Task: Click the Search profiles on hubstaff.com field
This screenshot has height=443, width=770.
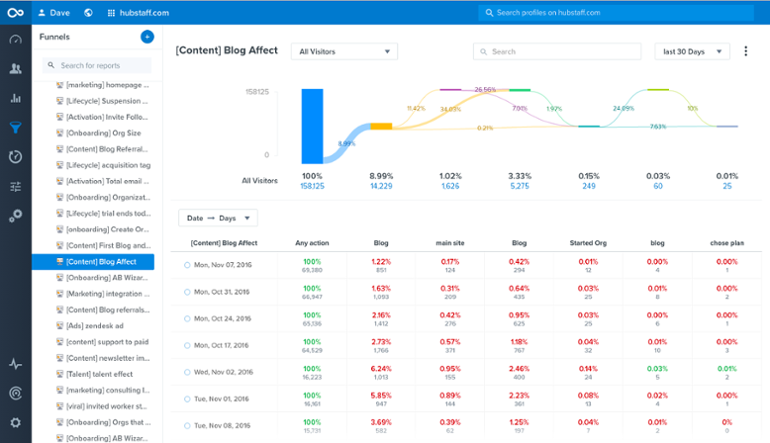Action: (x=616, y=13)
